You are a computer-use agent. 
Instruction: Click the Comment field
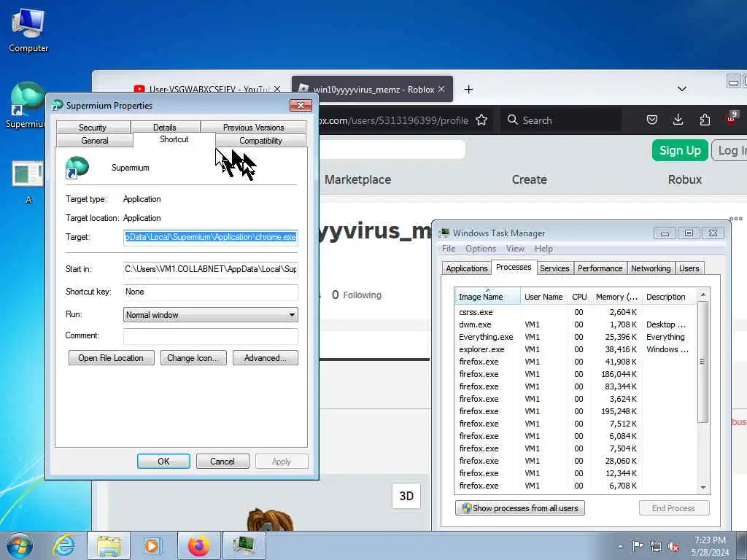pos(211,336)
